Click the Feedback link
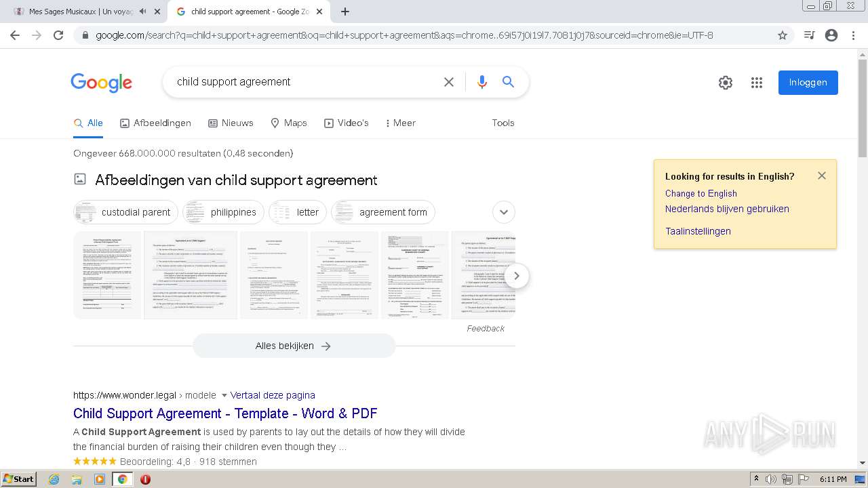The height and width of the screenshot is (488, 868). coord(486,329)
